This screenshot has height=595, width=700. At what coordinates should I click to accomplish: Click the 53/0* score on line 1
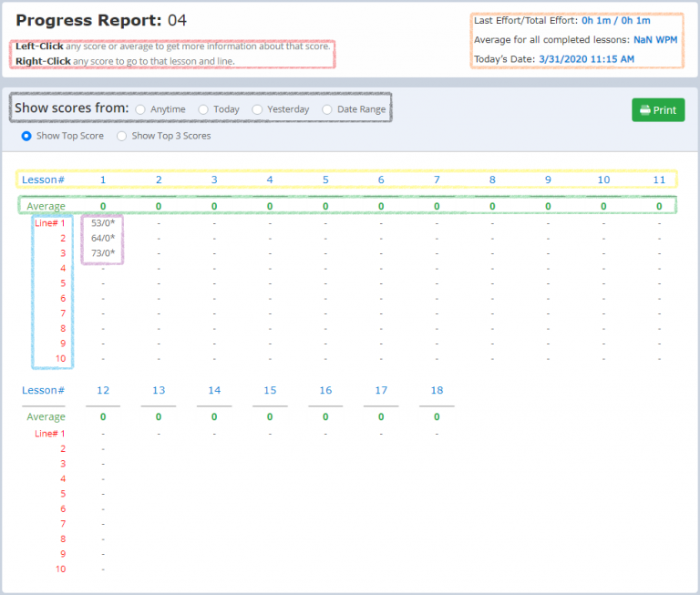pyautogui.click(x=103, y=222)
